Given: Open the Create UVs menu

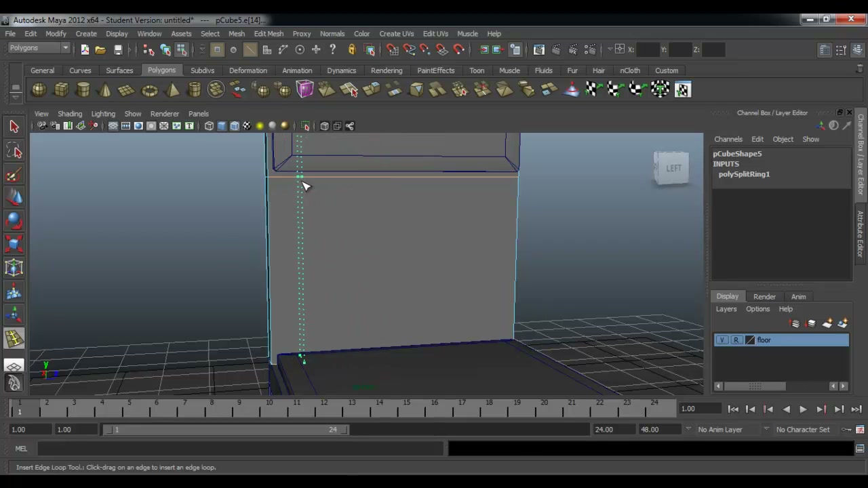Looking at the screenshot, I should click(397, 34).
